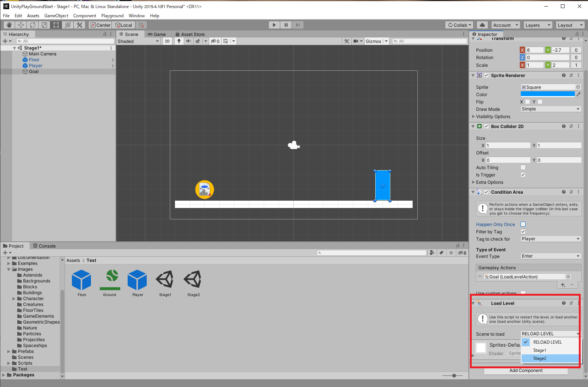Uncheck Is Trigger checkbox
The width and height of the screenshot is (588, 387).
(x=523, y=175)
